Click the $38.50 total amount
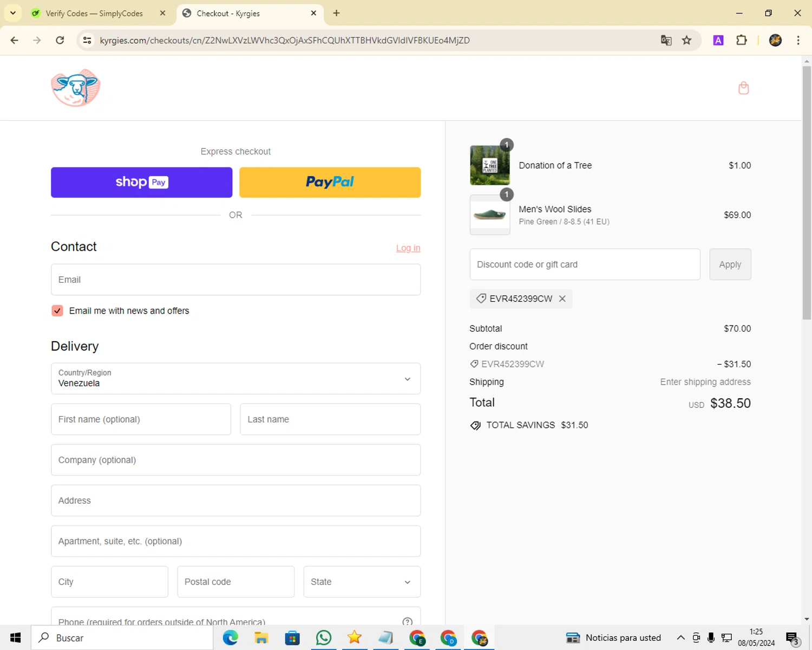This screenshot has height=650, width=812. tap(730, 403)
